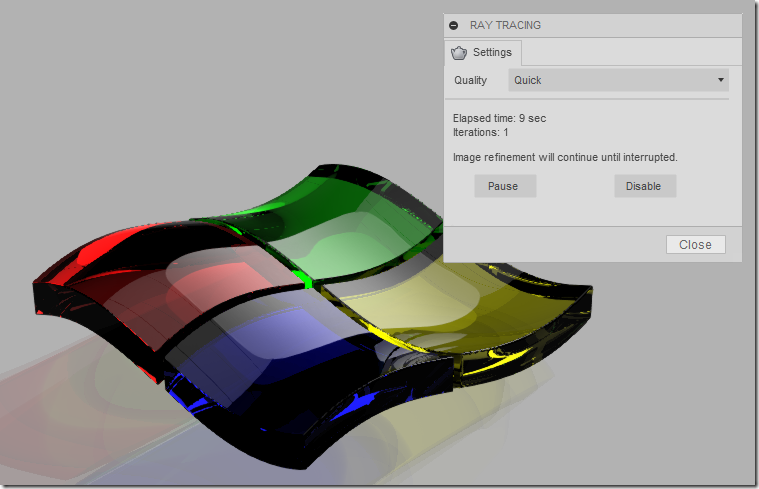Open the Quality dropdown showing Quick
Screen dimensions: 759x489
point(618,80)
